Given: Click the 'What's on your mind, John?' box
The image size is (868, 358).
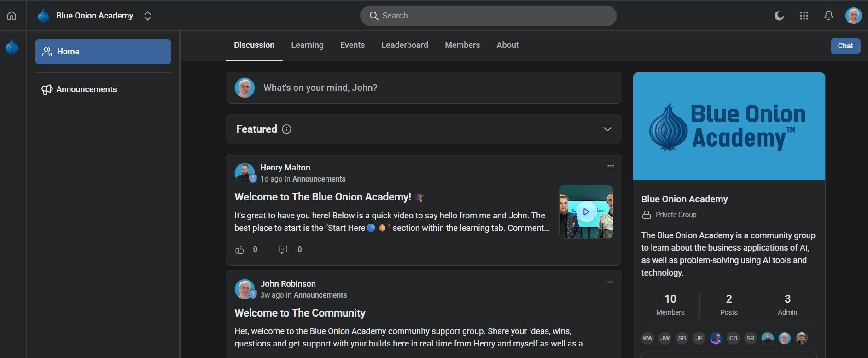Looking at the screenshot, I should [x=424, y=88].
